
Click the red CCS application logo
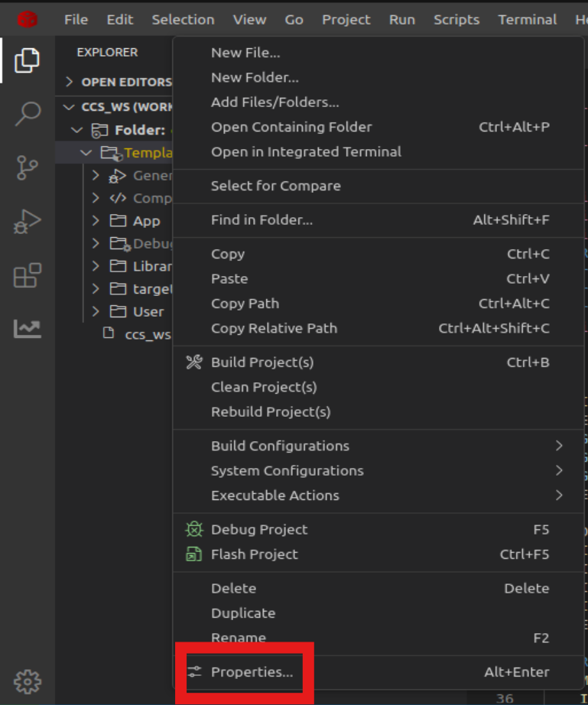(x=28, y=19)
